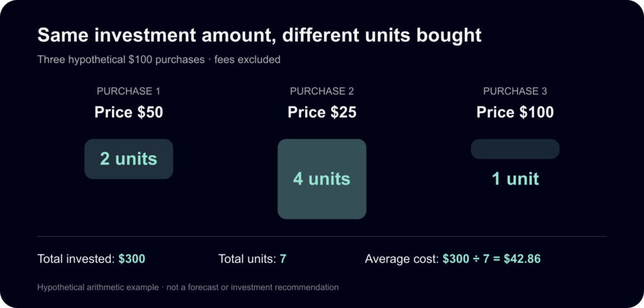Click the Average cost label

point(402,259)
